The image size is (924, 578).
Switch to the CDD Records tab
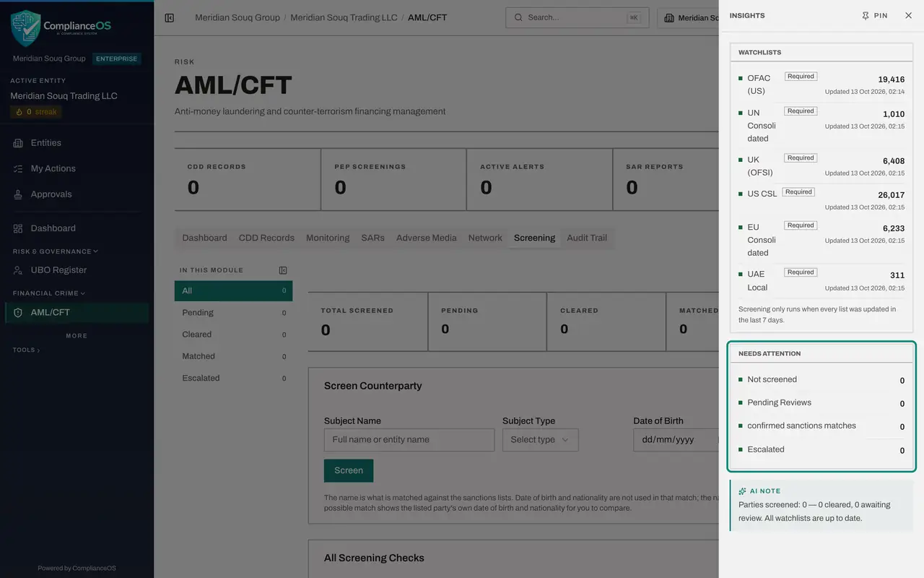point(266,238)
